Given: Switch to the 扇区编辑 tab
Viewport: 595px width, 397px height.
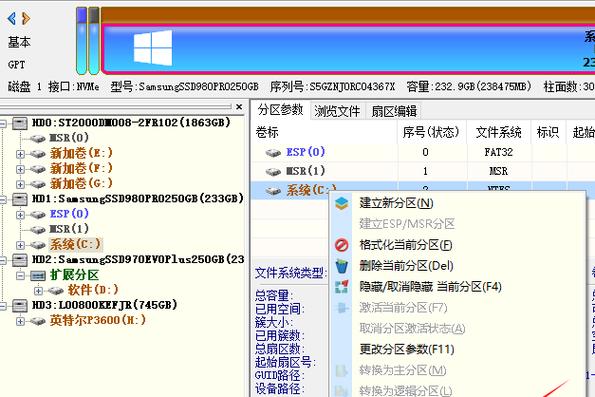Looking at the screenshot, I should [394, 111].
